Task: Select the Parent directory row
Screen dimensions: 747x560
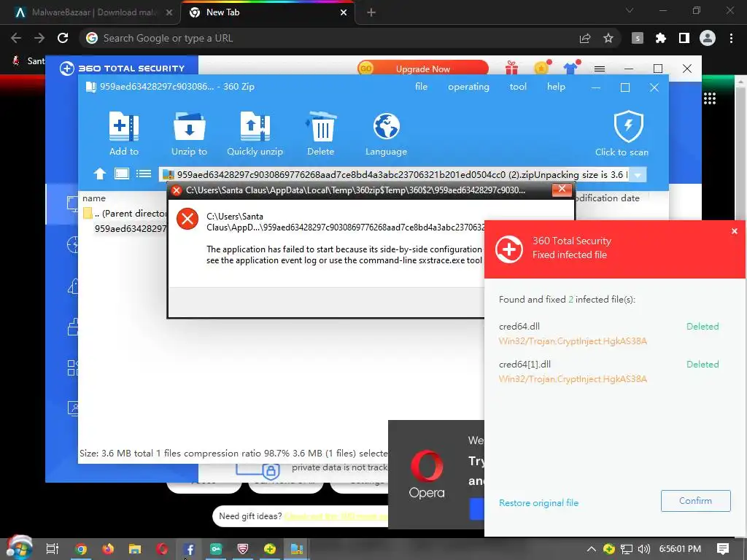Action: coord(124,214)
